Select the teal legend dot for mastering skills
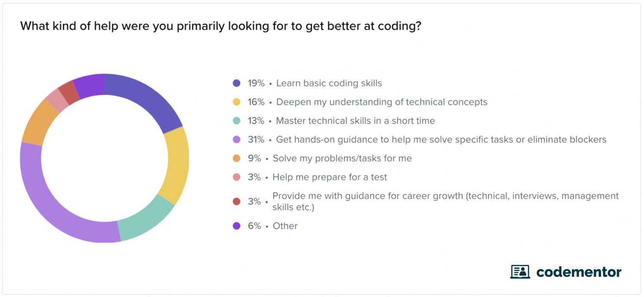 point(237,121)
